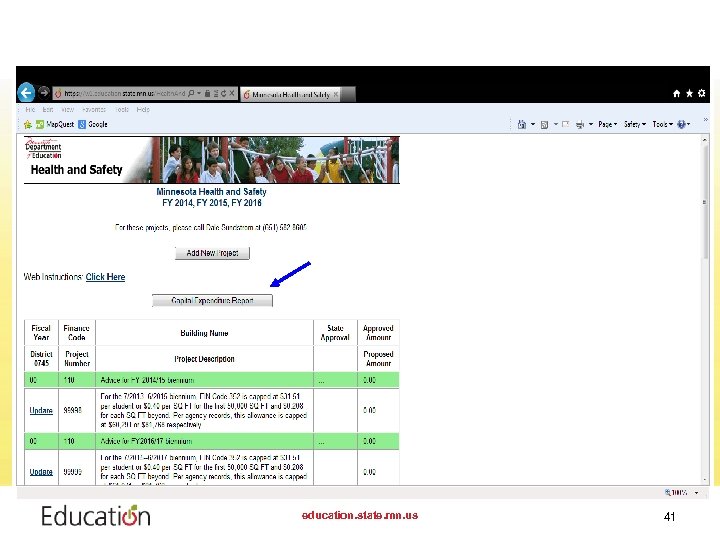This screenshot has height=540, width=720.
Task: Click the blue Help question mark icon
Action: tap(681, 124)
